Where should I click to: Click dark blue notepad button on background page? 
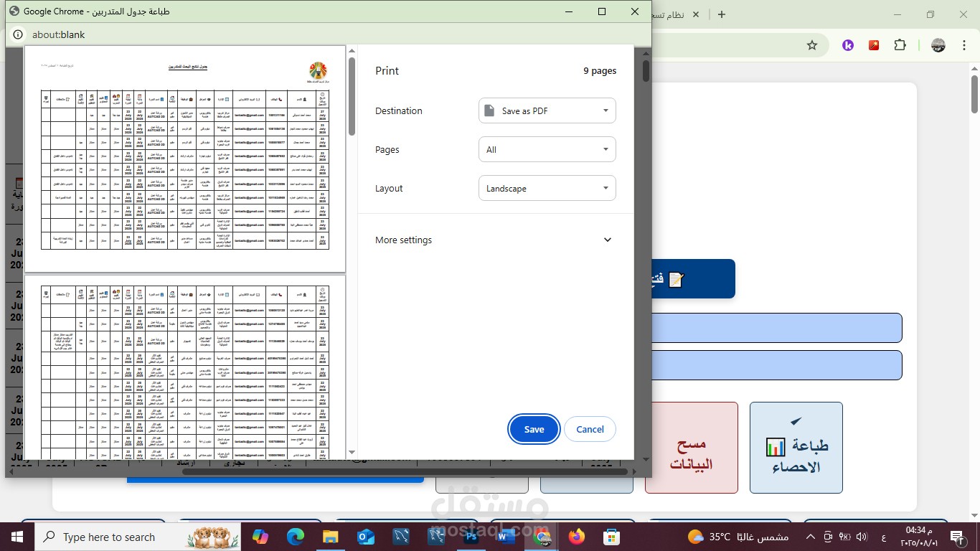[694, 278]
